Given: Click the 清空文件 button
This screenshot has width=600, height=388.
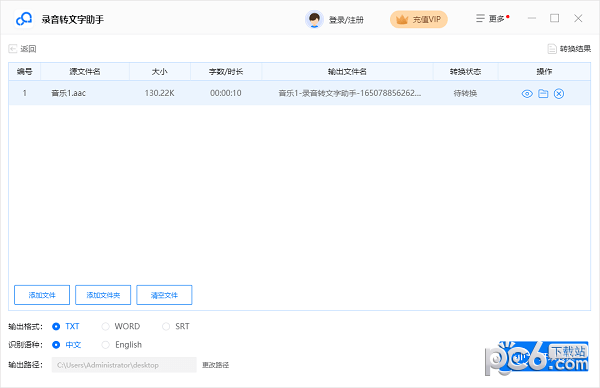Looking at the screenshot, I should (x=164, y=295).
